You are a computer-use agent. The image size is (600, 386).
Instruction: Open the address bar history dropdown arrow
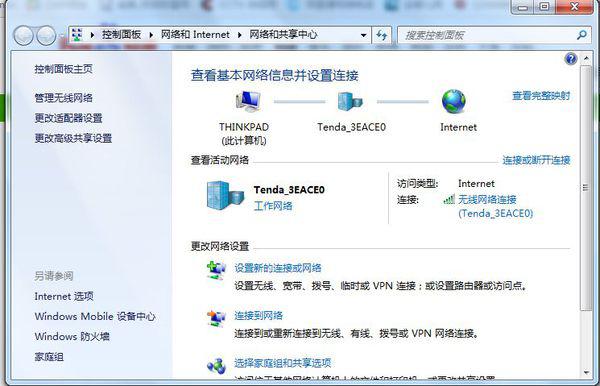click(x=363, y=35)
